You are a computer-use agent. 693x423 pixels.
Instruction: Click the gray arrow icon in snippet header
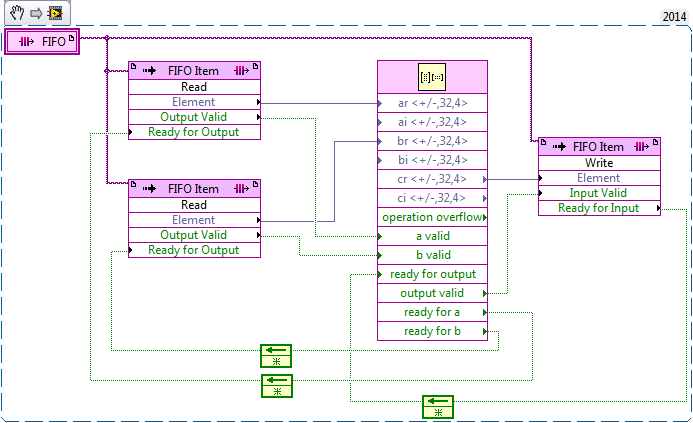point(35,13)
